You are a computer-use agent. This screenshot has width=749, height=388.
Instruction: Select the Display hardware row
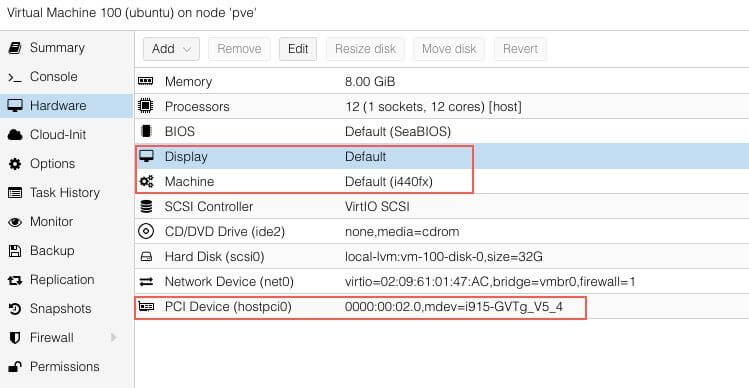point(442,156)
